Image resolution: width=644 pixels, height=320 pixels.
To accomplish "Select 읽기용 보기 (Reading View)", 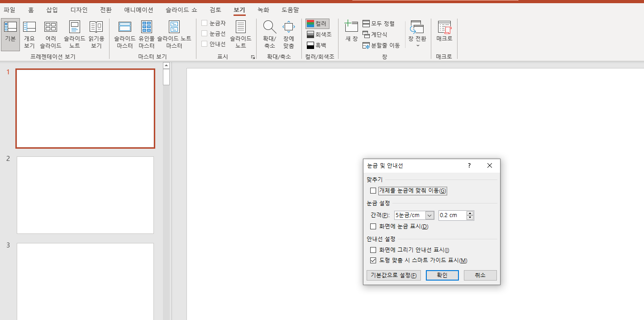I will 96,33.
